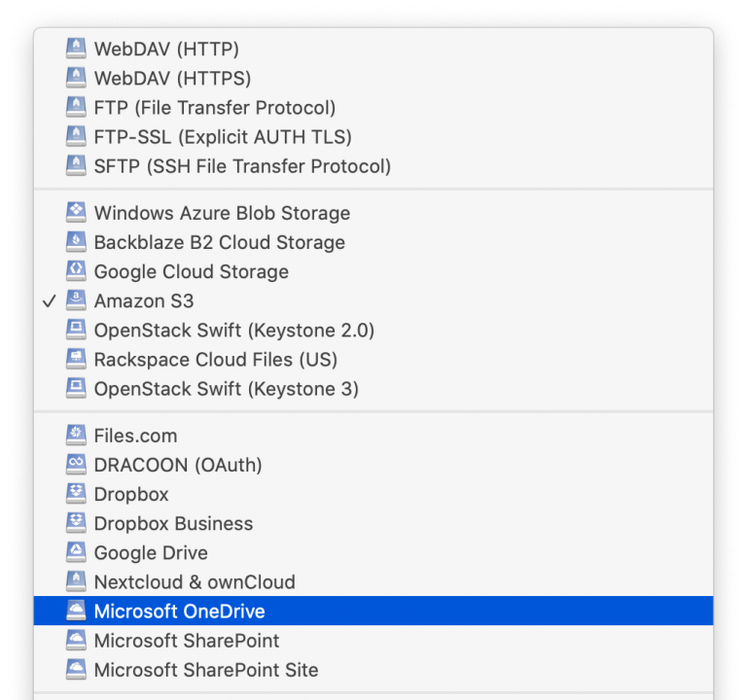Click the Microsoft SharePoint cloud icon
Viewport: 747px width, 700px height.
76,641
